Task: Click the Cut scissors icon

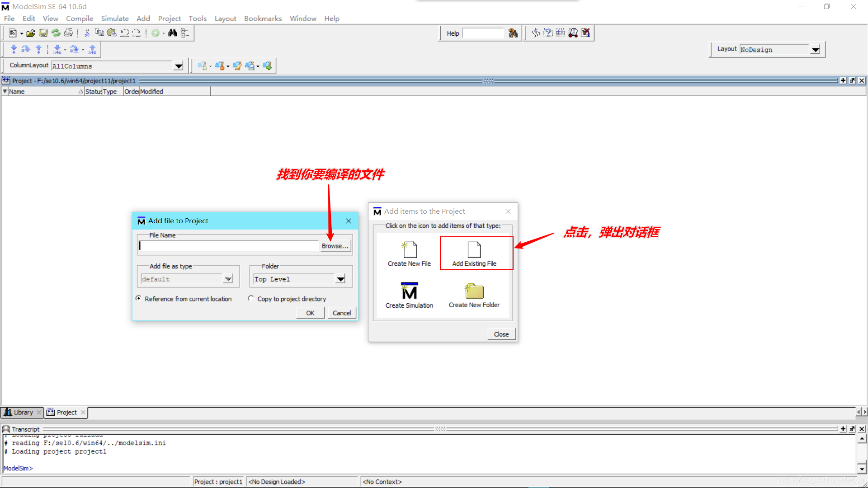Action: click(87, 33)
